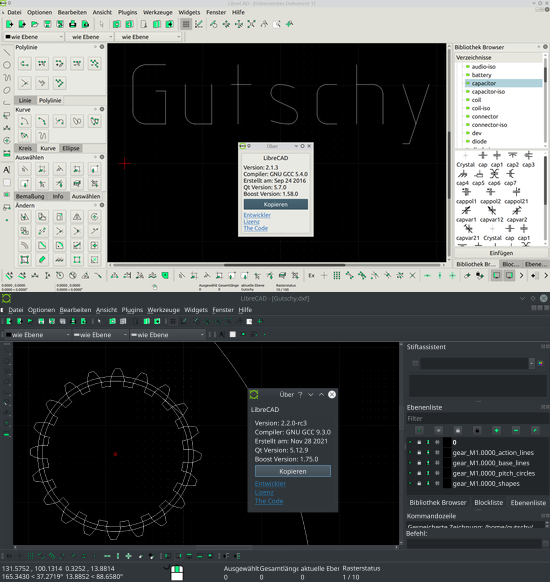Click the Filter input field in Ebenenliste
This screenshot has width=550, height=582.
477,419
